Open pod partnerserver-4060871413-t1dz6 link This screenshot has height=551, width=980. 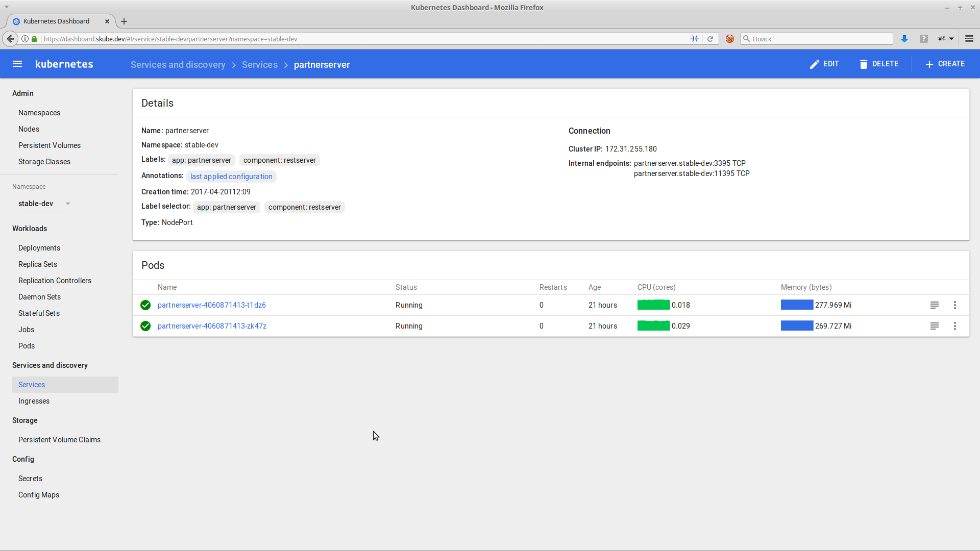click(x=211, y=305)
